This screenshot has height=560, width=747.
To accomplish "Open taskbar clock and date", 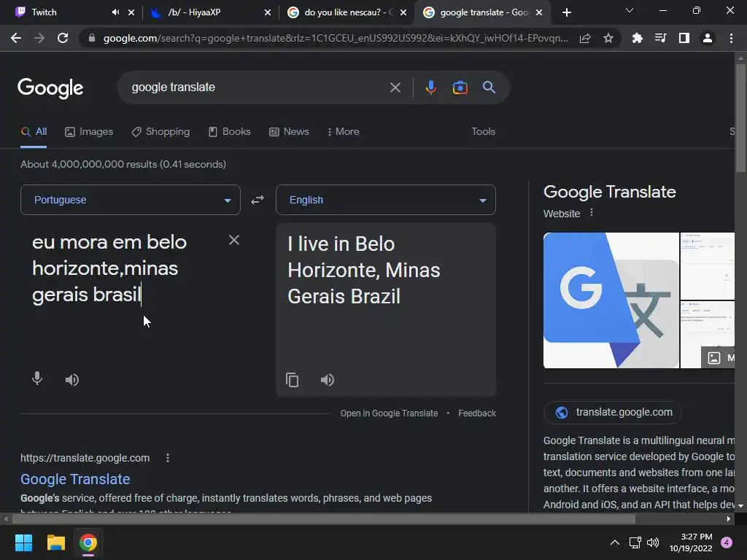I will (x=692, y=542).
